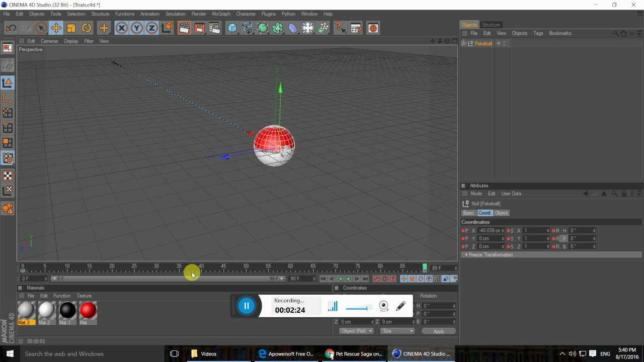
Task: Click the Apply button in Coordinates
Action: tap(439, 331)
